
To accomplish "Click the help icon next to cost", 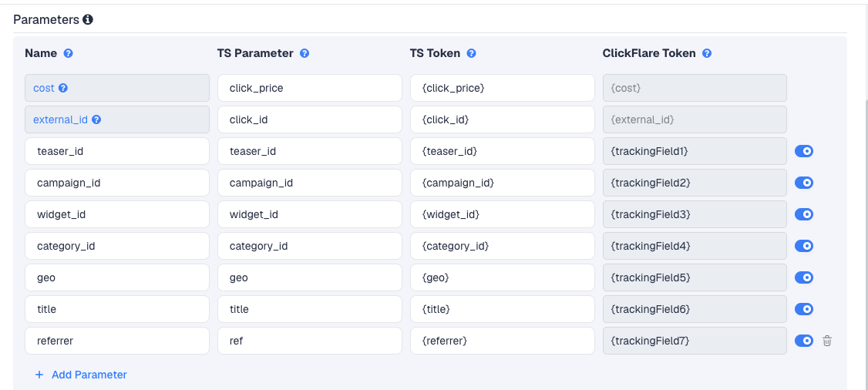I will click(x=63, y=88).
